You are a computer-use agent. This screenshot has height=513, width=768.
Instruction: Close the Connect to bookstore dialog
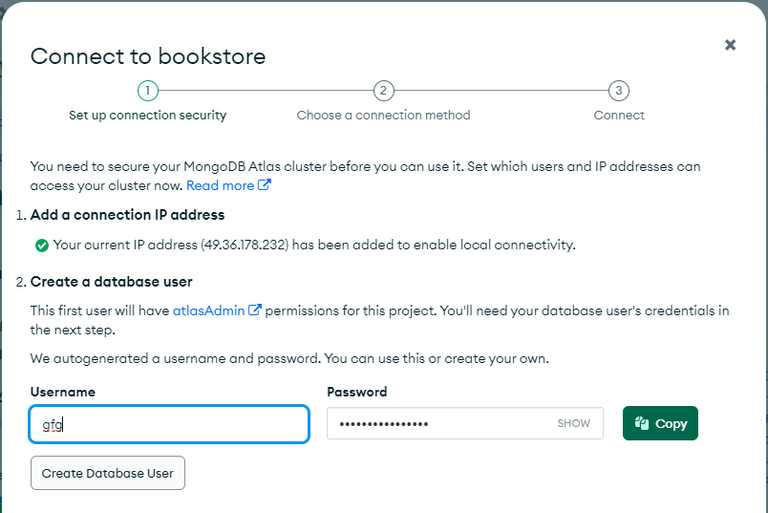tap(730, 45)
